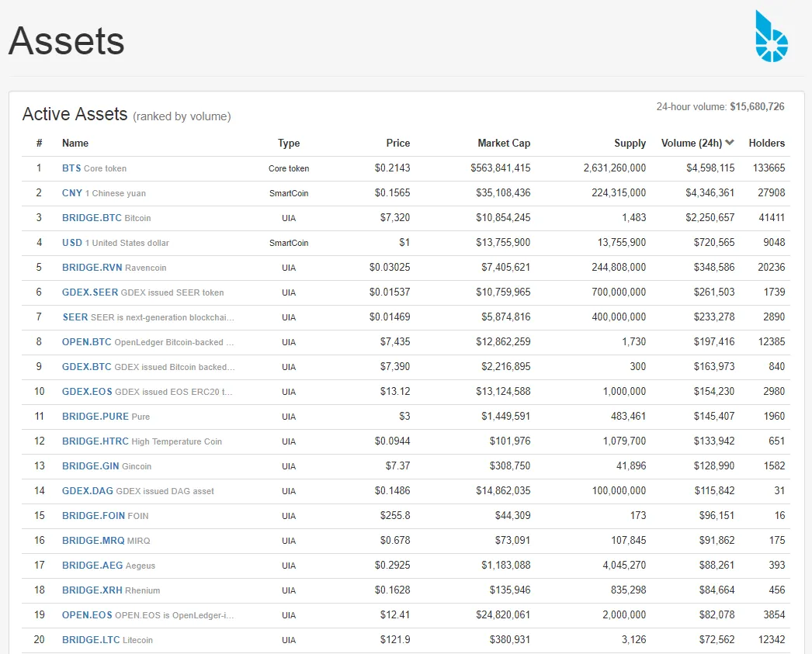
Task: Select BRIDGE.RVN supply 244,808,000
Action: (x=619, y=268)
